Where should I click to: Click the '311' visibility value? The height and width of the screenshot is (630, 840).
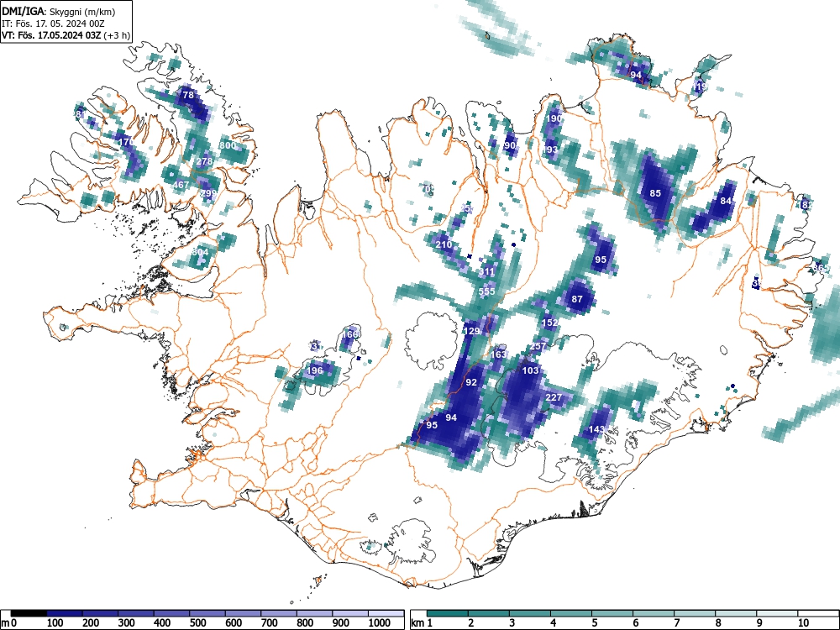point(486,271)
